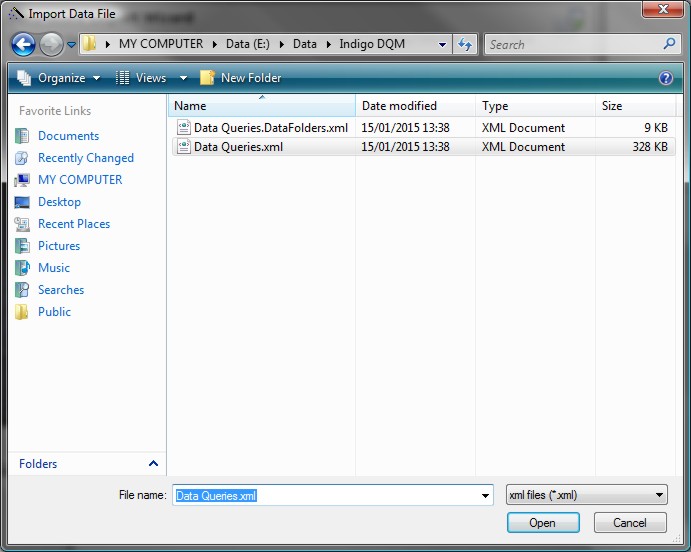Expand the Folders pane
Viewport: 691px width, 552px height.
click(153, 464)
